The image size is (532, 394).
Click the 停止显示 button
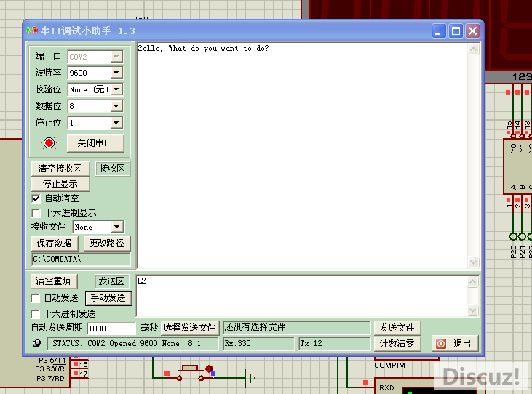pos(60,184)
